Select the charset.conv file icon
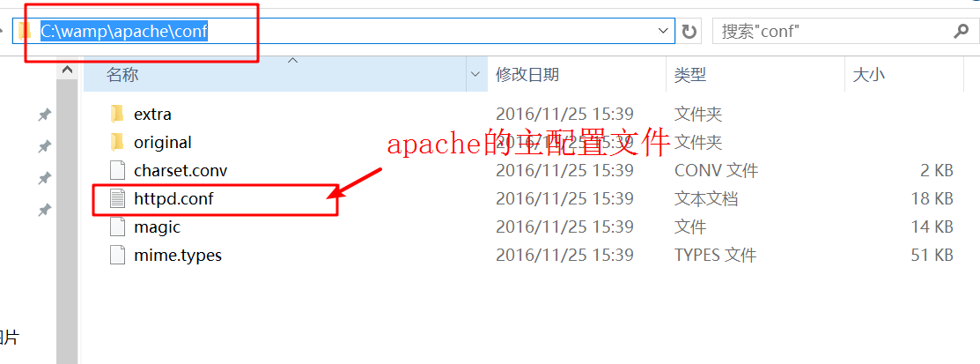 [x=117, y=170]
